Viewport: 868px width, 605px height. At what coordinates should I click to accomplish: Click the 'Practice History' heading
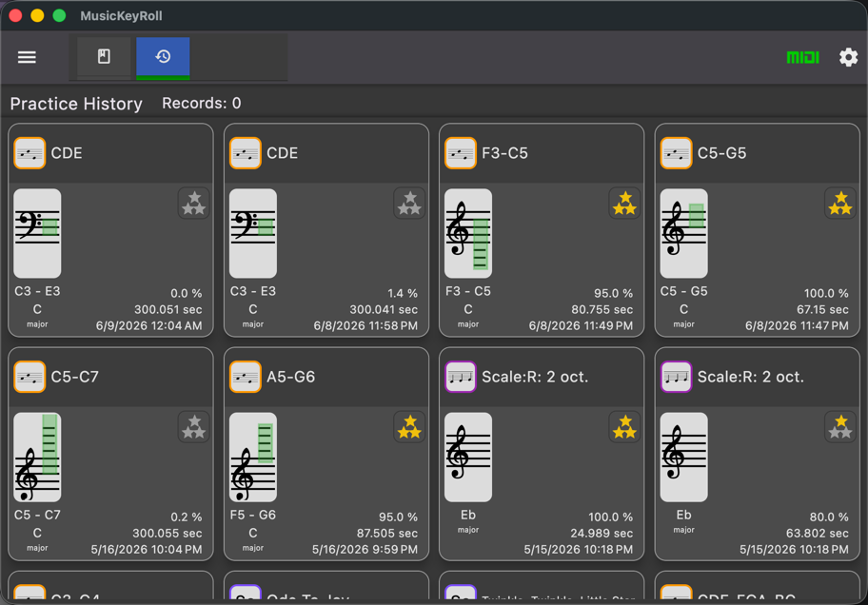click(x=76, y=104)
